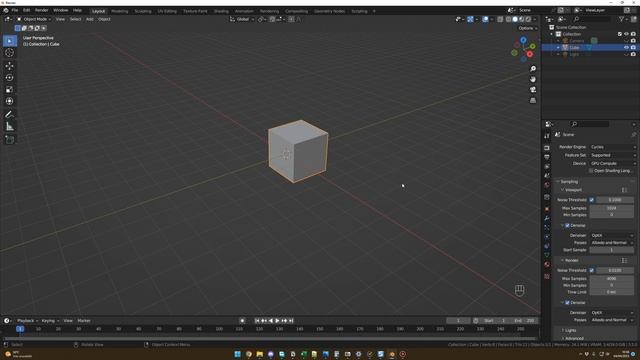Select the Select Box tool
Screen dimensions: 640x360
coord(10,41)
